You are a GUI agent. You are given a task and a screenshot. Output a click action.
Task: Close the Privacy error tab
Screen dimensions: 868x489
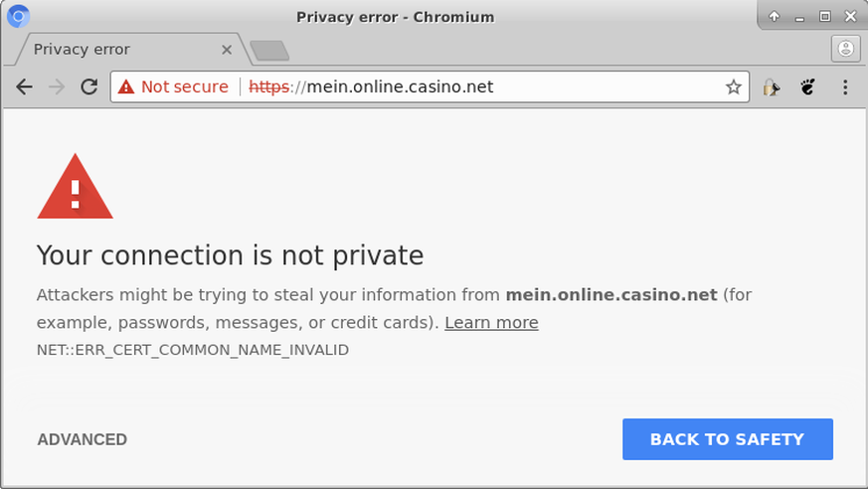[x=227, y=49]
